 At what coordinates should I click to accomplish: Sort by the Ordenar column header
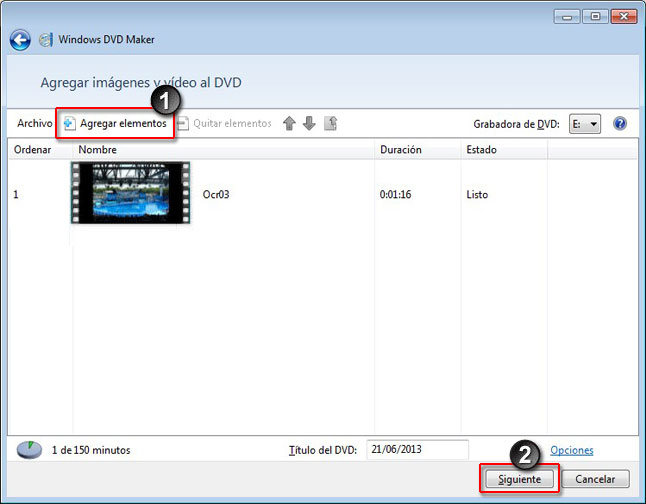(40, 150)
